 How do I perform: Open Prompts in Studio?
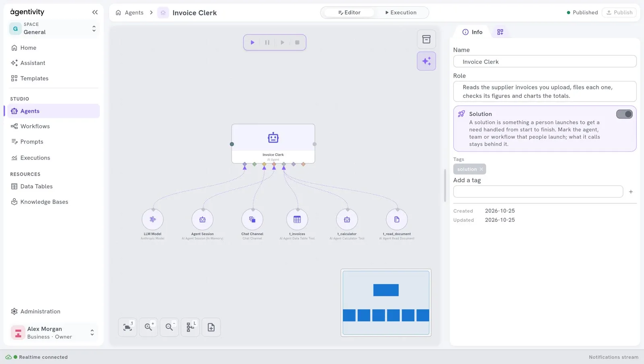click(x=53, y=142)
